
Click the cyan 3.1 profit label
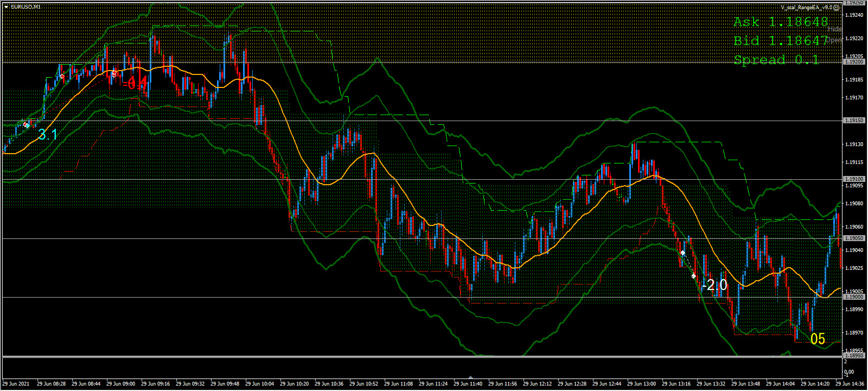(x=48, y=135)
